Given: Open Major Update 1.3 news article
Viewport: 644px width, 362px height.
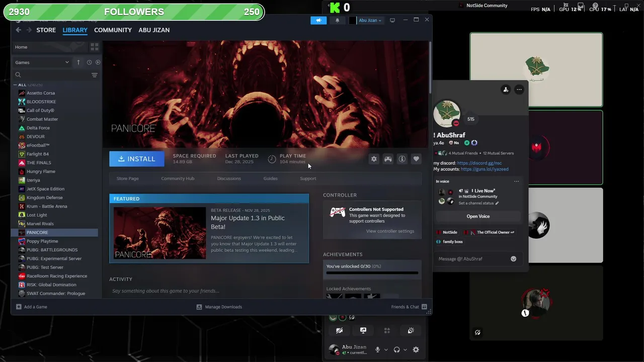Looking at the screenshot, I should (248, 222).
